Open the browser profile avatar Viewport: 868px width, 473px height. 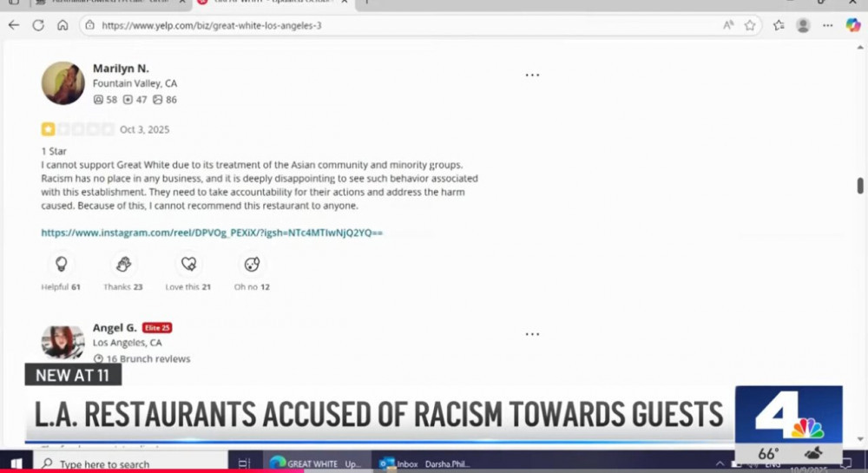click(x=803, y=25)
